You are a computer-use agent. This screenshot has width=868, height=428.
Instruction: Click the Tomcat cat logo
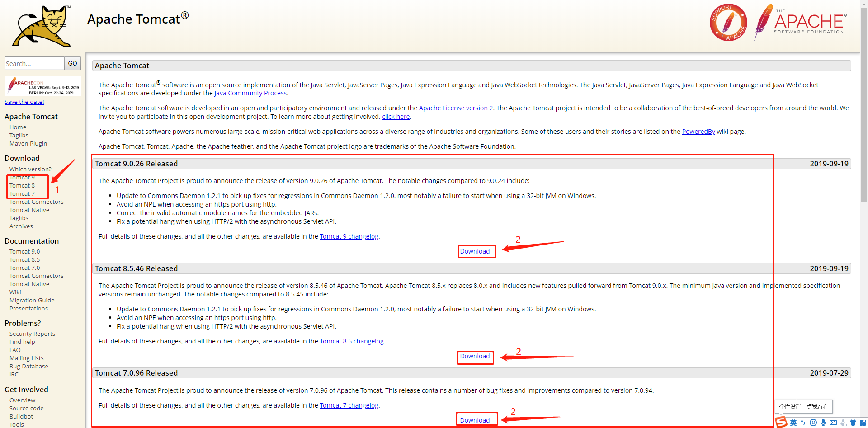[42, 26]
